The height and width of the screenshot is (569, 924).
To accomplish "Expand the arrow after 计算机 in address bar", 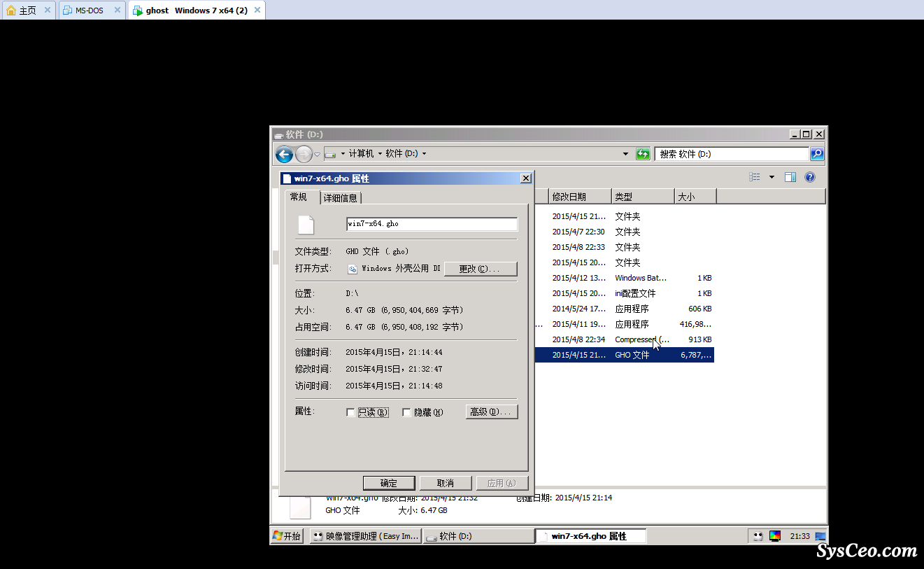I will 380,154.
